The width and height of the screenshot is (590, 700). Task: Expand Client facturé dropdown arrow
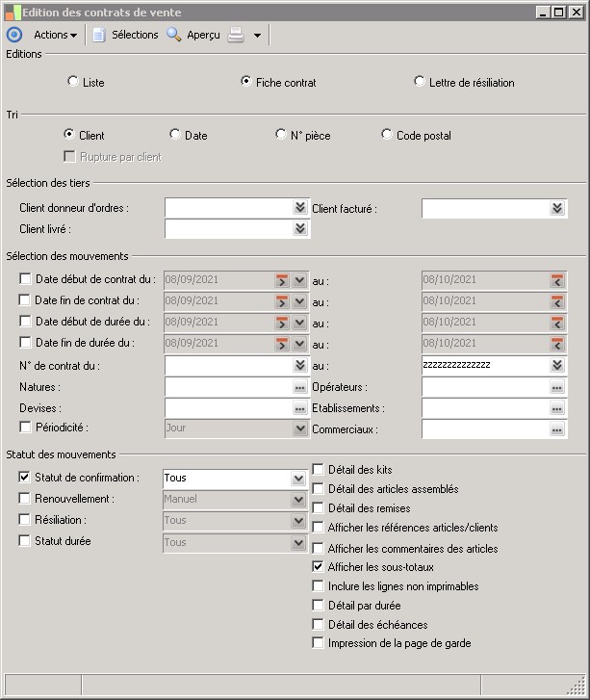[x=557, y=208]
